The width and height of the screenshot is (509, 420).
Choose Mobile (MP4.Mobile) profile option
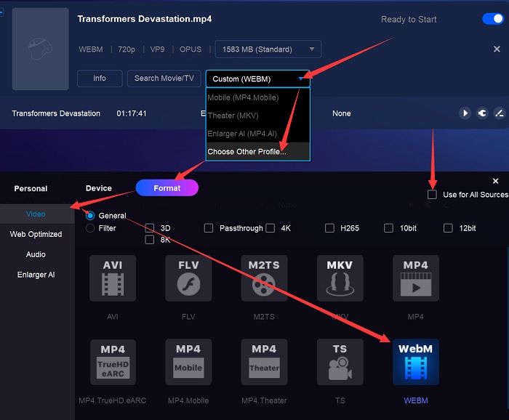257,97
